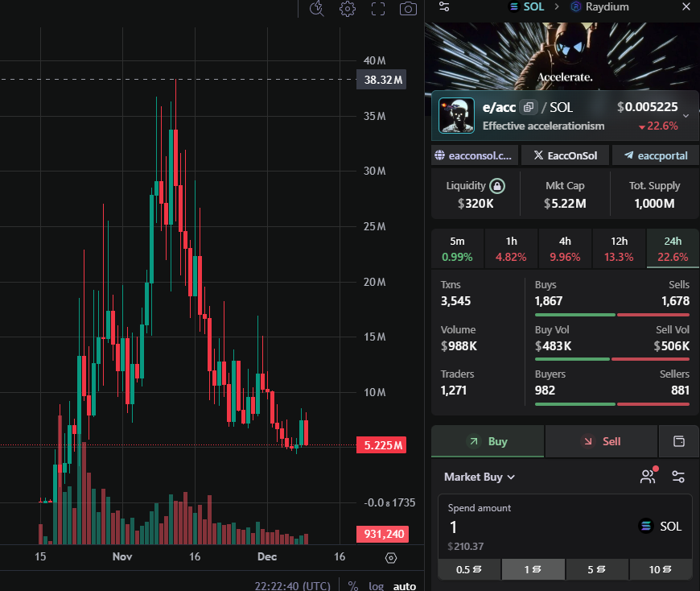
Task: Toggle auto scale on chart
Action: click(x=405, y=585)
